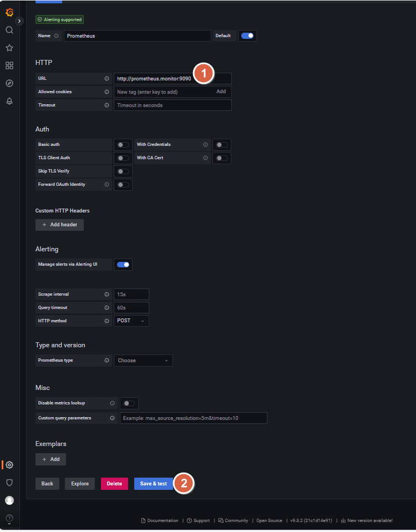Click the Add header button
The width and height of the screenshot is (416, 532).
click(x=60, y=225)
